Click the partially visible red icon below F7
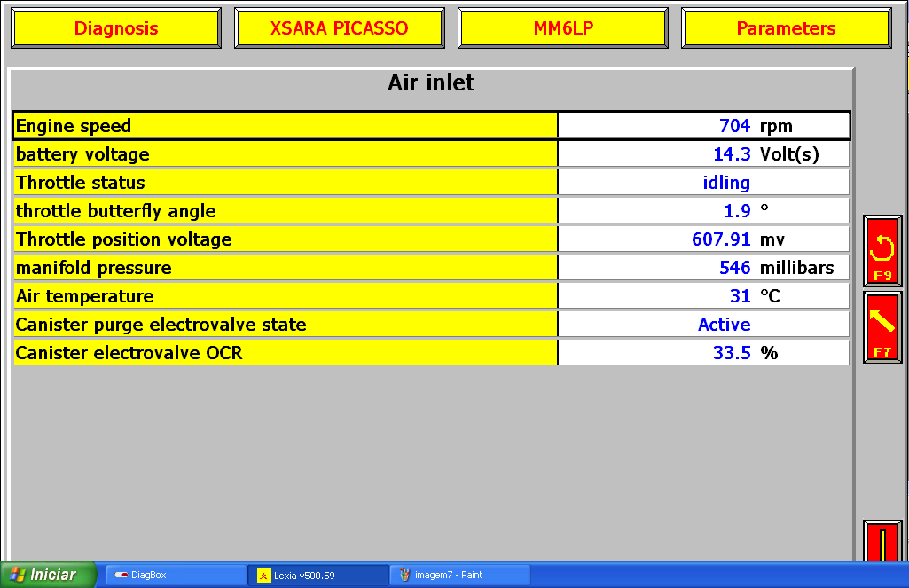The height and width of the screenshot is (588, 909). pos(882,542)
